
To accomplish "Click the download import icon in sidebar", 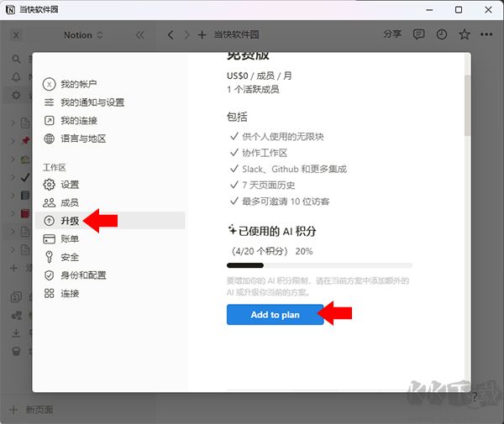I will point(16,333).
